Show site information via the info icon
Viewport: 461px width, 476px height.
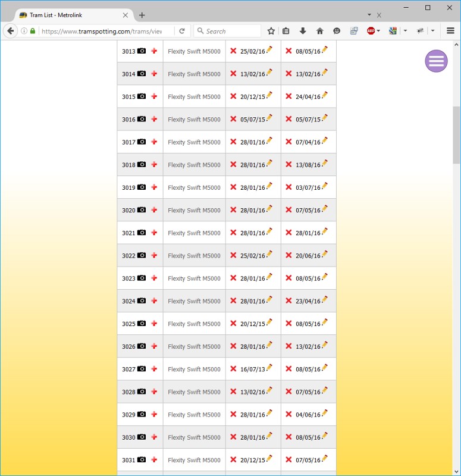24,31
